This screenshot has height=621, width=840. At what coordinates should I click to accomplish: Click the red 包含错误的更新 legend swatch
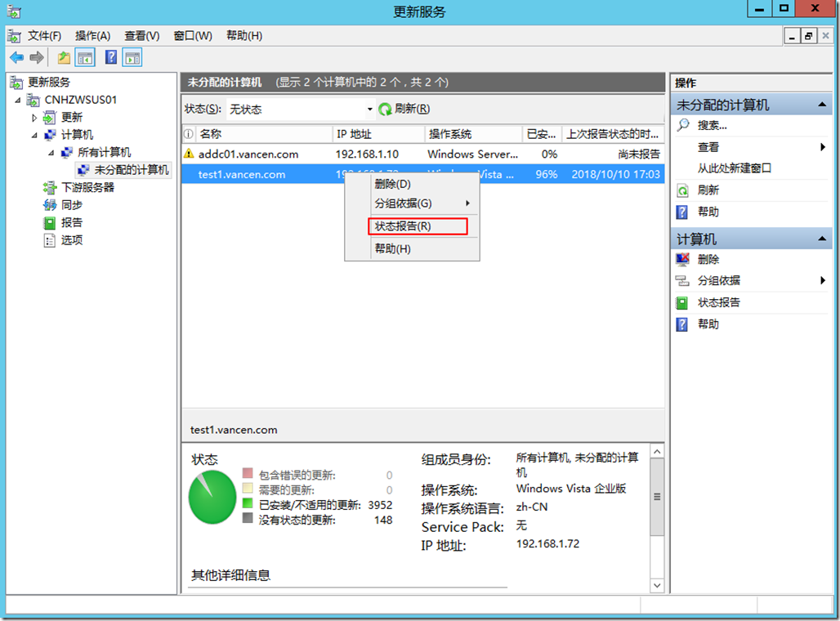pyautogui.click(x=248, y=473)
